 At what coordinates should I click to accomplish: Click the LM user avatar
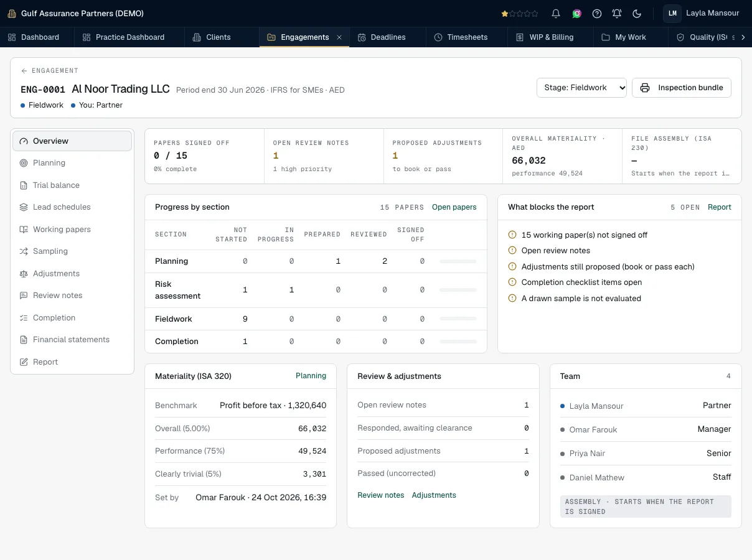pos(672,13)
